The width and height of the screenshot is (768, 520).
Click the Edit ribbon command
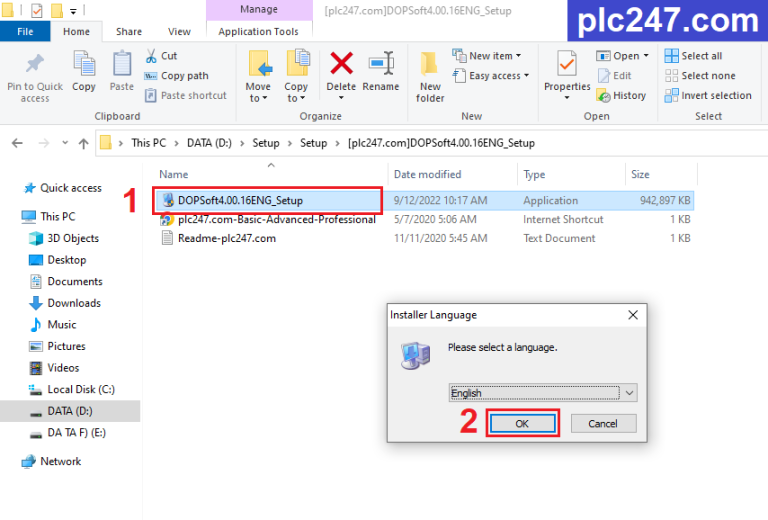click(615, 76)
